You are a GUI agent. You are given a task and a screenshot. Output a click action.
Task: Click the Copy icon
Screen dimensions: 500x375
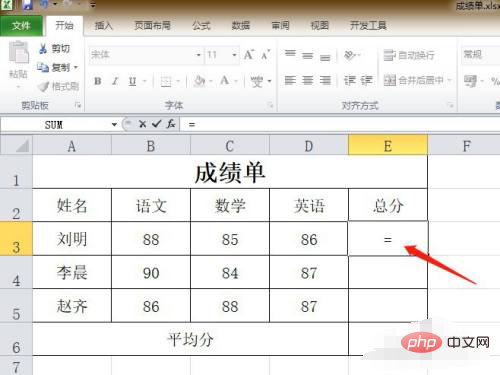pos(43,67)
